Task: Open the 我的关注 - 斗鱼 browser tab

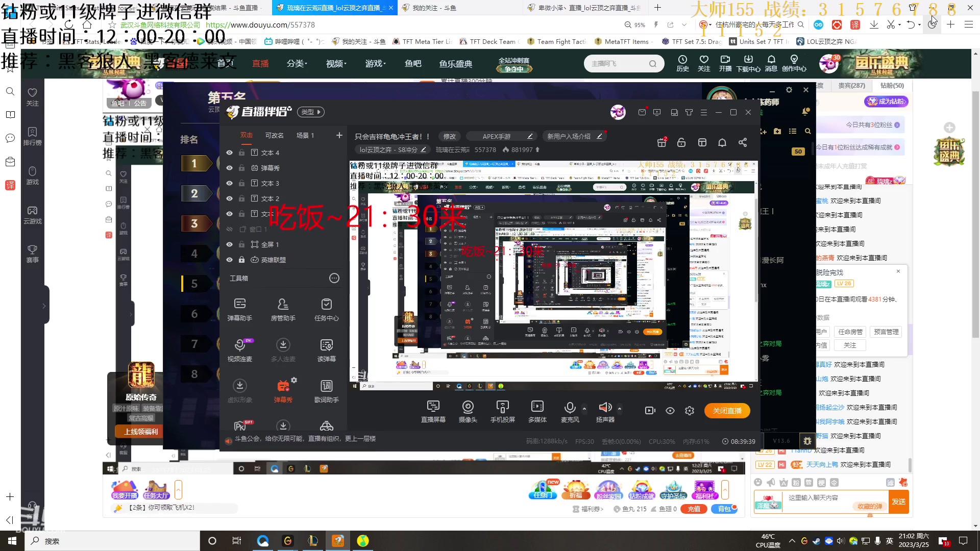Action: tap(434, 8)
